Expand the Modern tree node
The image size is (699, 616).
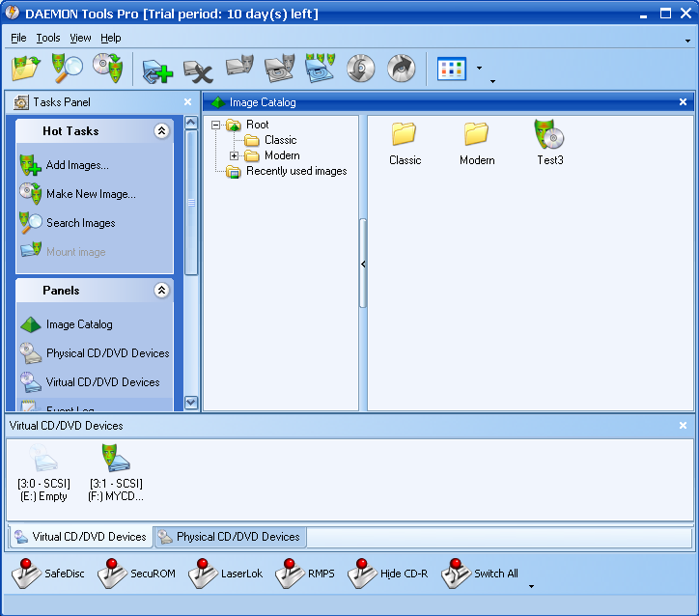pos(234,156)
